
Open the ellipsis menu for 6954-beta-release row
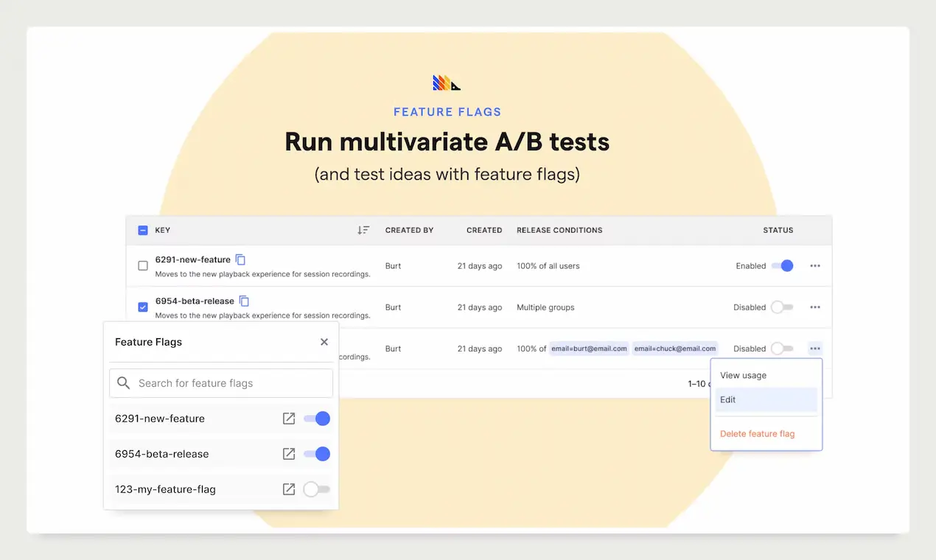click(815, 307)
